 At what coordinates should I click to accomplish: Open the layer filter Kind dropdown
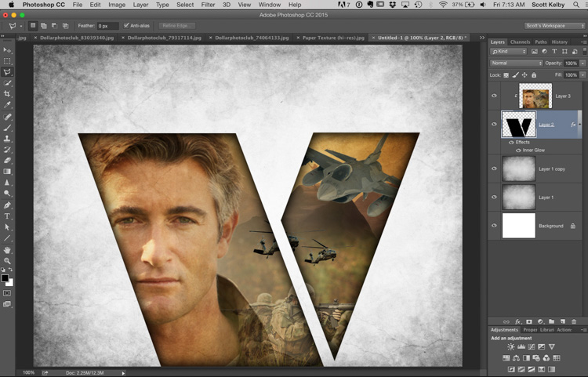508,52
